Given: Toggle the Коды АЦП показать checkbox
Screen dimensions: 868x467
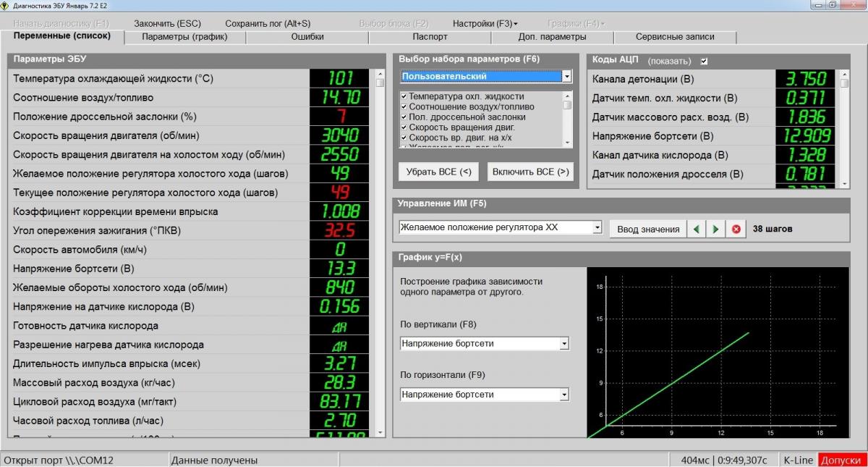Looking at the screenshot, I should tap(705, 61).
